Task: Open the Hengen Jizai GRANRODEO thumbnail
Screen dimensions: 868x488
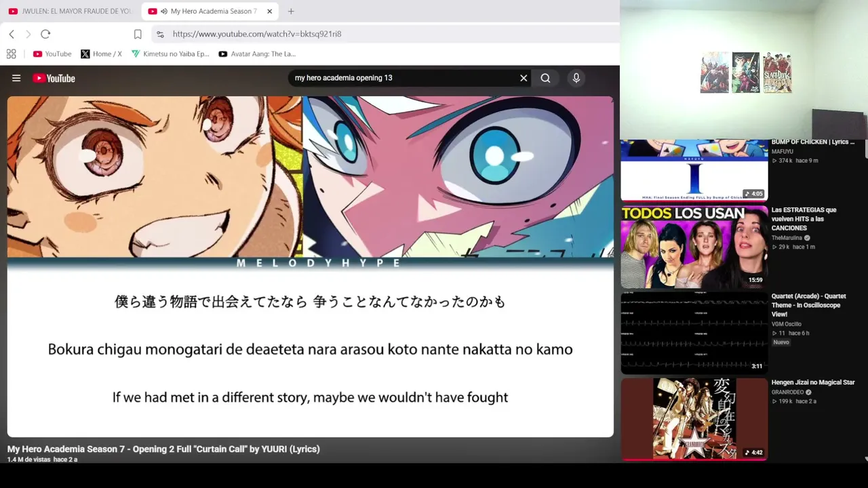Action: click(694, 419)
